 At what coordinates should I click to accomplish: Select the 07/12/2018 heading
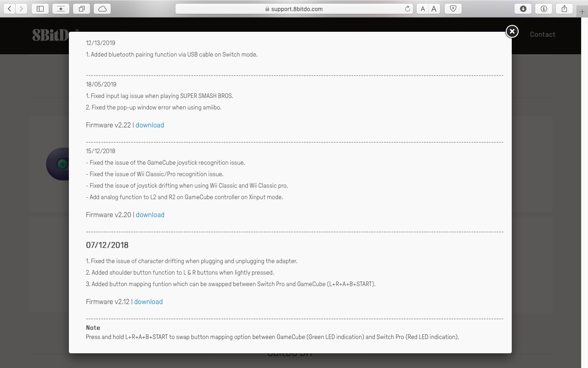pos(107,245)
